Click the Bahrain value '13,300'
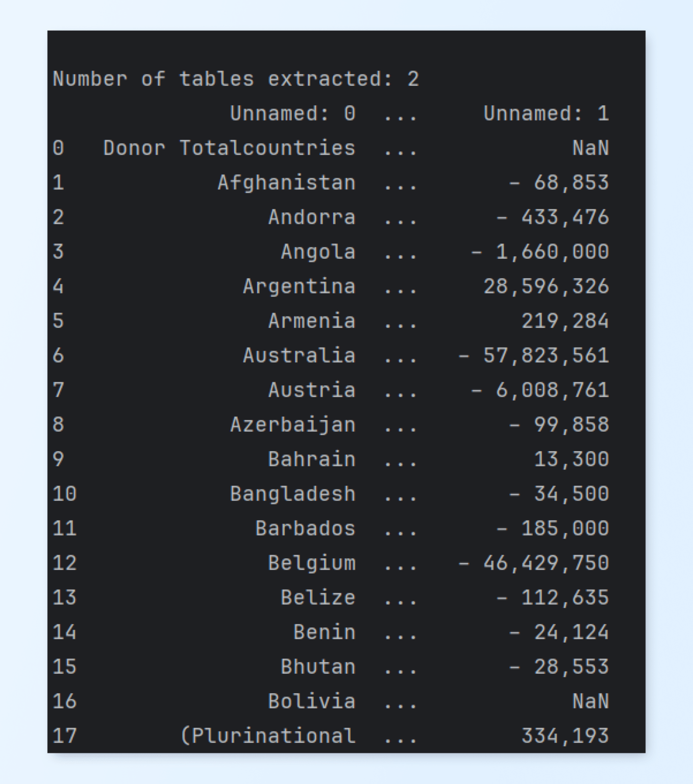Screen dimensions: 693x784 point(572,459)
